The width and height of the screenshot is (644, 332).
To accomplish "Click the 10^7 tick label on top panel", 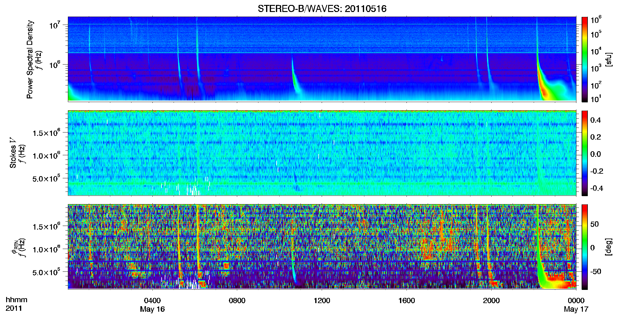I will [x=55, y=25].
